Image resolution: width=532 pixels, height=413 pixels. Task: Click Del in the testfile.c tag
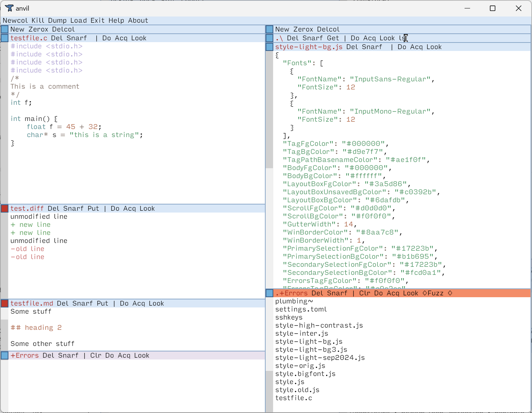57,38
